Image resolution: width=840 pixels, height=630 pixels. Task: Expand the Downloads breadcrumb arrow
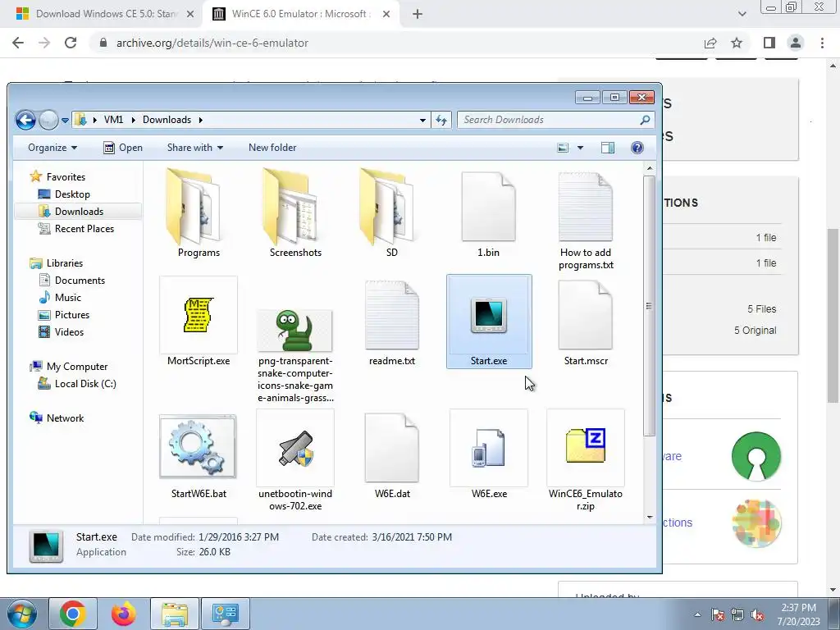point(200,120)
